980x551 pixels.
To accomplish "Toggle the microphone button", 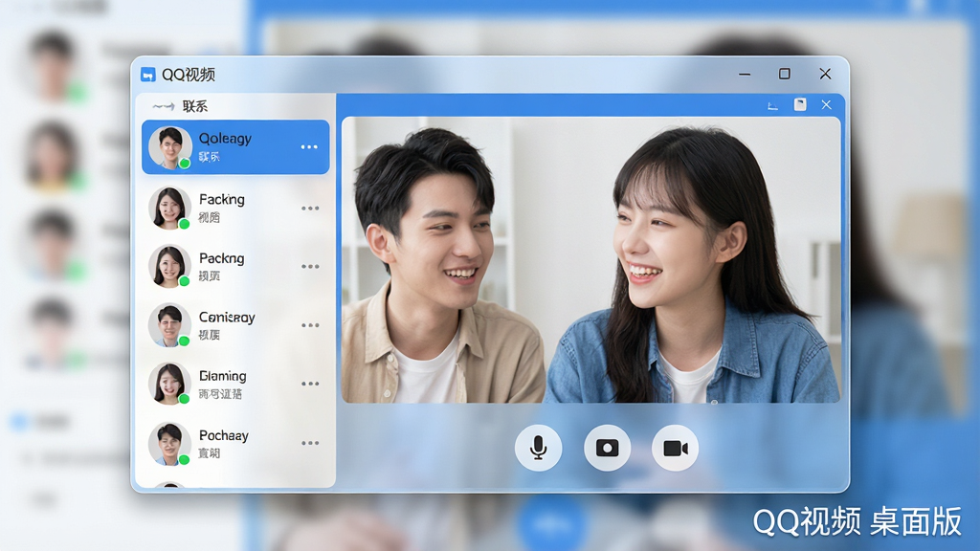I will [x=538, y=448].
